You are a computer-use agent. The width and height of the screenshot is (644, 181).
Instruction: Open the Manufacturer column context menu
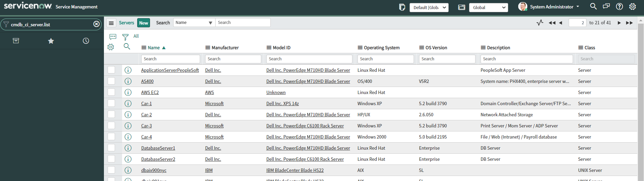click(x=208, y=48)
